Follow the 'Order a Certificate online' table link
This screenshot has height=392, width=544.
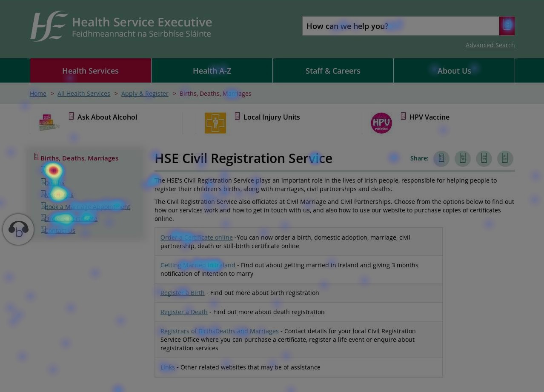click(197, 237)
